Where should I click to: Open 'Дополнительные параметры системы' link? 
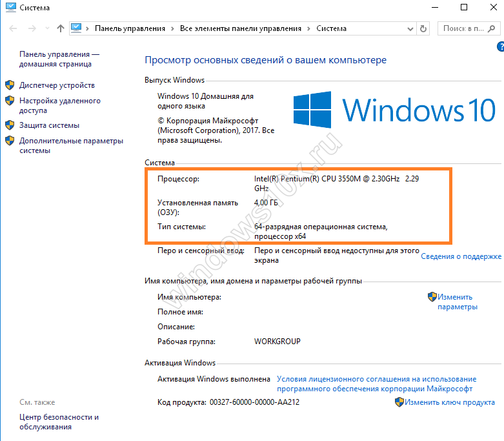coord(71,145)
